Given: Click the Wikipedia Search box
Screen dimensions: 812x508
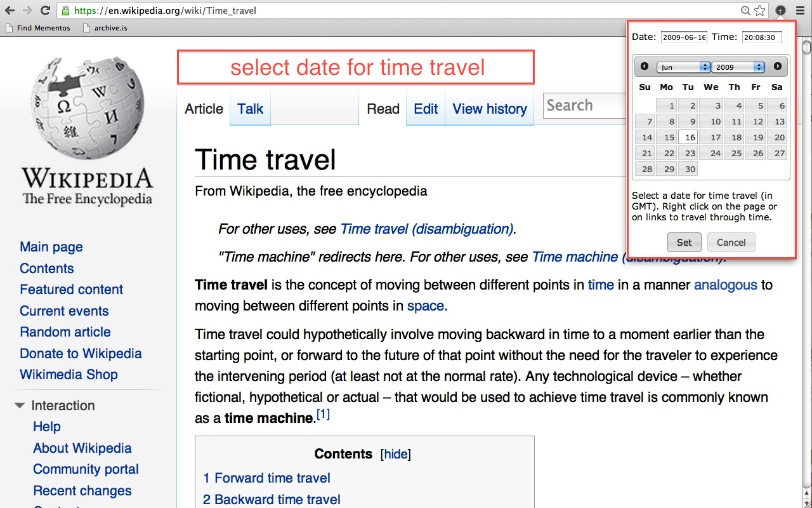Looking at the screenshot, I should coord(584,105).
